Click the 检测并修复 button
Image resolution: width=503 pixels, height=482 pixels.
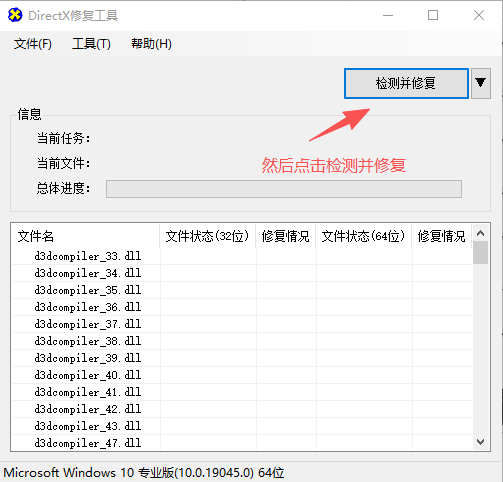pyautogui.click(x=406, y=83)
